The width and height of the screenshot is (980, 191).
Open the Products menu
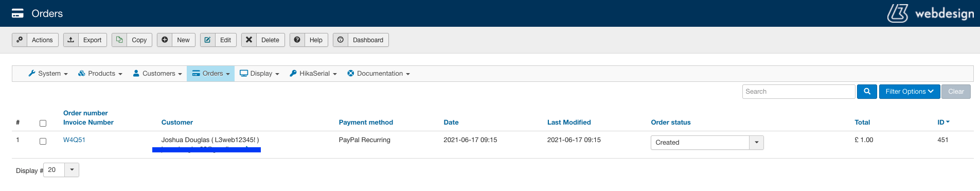point(100,74)
